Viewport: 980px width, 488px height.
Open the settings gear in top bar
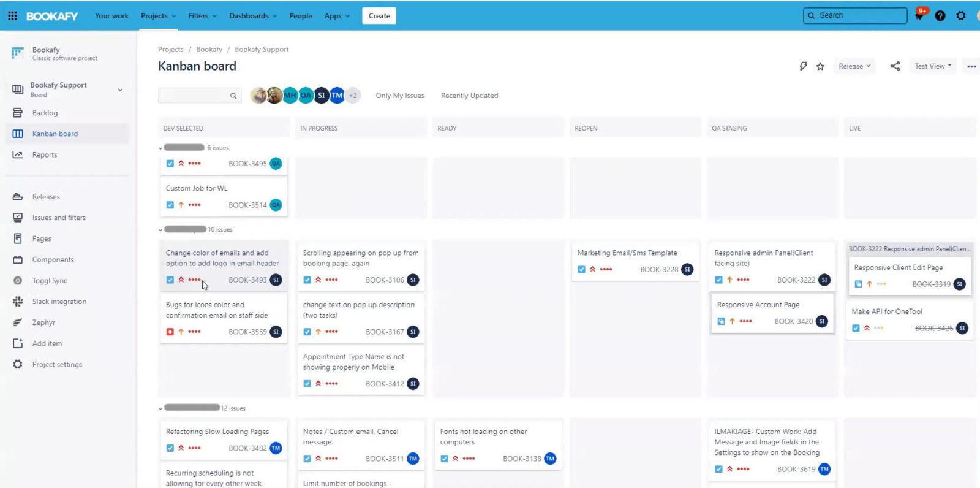961,16
